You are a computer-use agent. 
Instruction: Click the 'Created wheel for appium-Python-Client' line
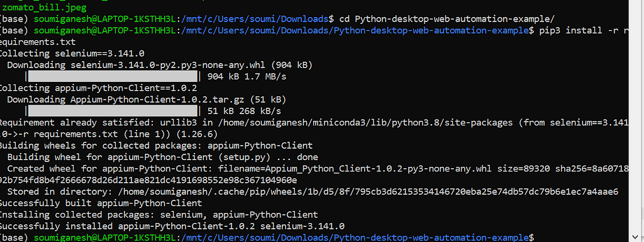(318, 169)
